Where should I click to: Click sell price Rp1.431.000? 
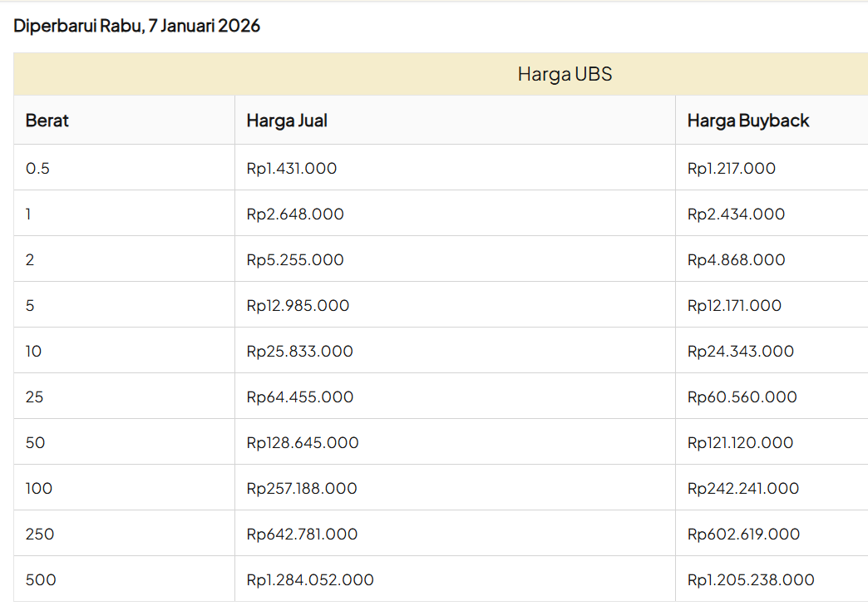pyautogui.click(x=292, y=169)
